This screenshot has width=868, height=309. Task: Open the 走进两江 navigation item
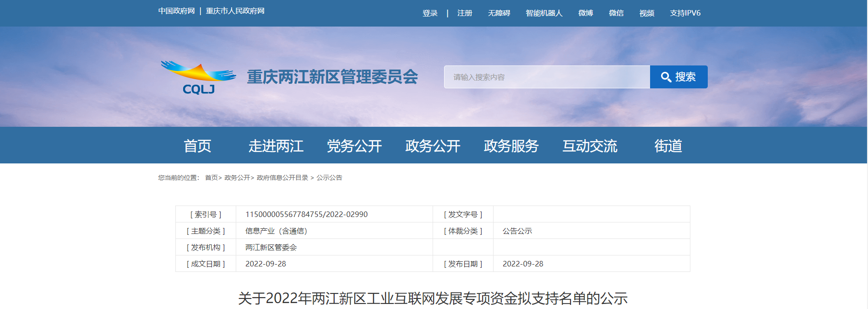click(276, 146)
